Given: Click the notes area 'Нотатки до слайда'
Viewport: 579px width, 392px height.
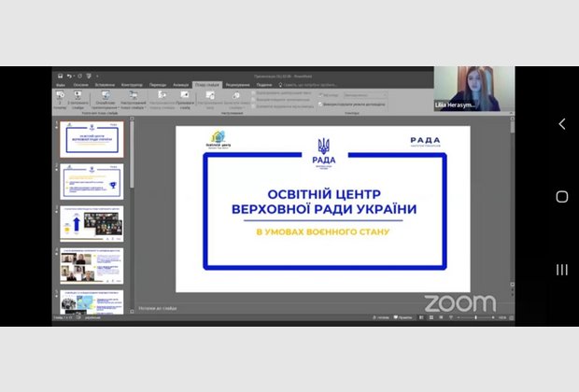Looking at the screenshot, I should tap(158, 308).
